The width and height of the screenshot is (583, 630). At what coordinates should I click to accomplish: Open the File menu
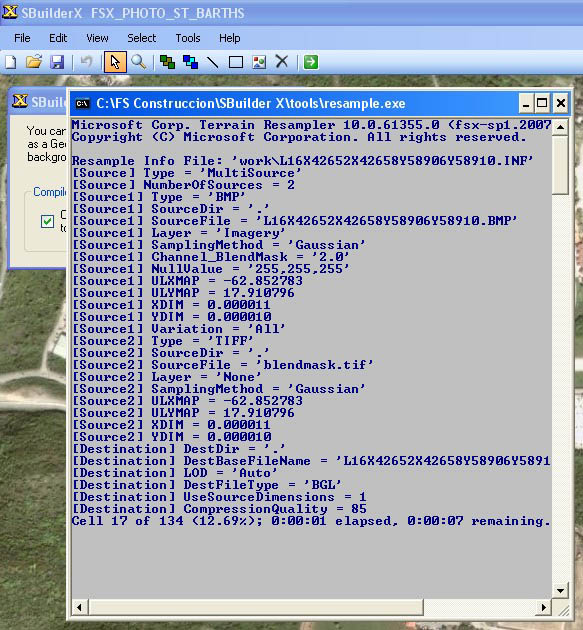point(22,38)
